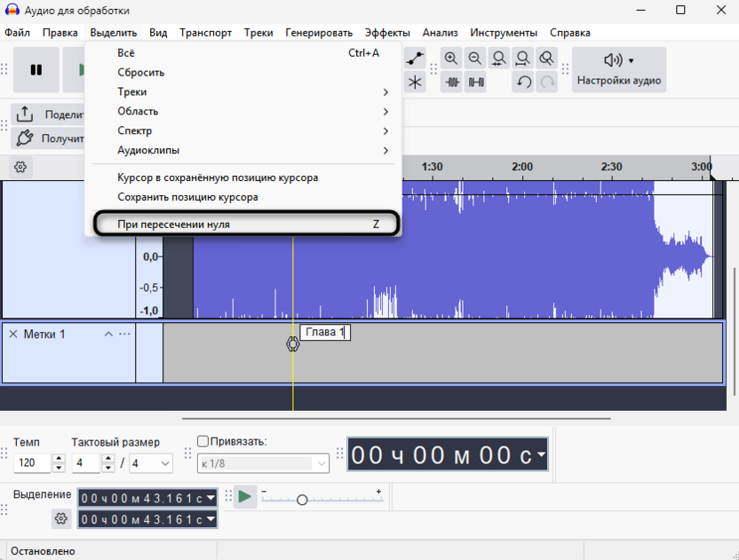Pause playback with the pause button
The width and height of the screenshot is (739, 560).
(x=36, y=68)
